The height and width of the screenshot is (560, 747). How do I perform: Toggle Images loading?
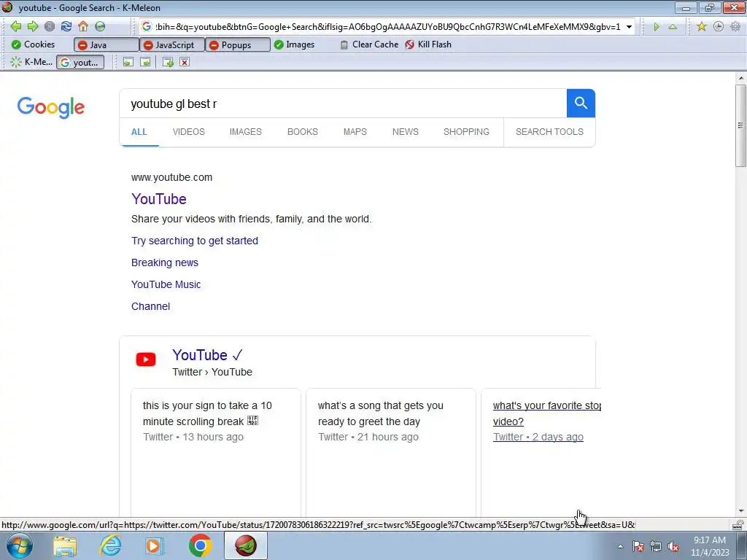click(x=295, y=44)
